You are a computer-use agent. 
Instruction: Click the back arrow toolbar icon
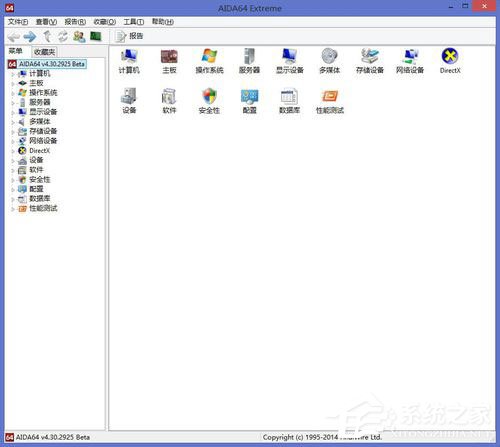tap(14, 36)
